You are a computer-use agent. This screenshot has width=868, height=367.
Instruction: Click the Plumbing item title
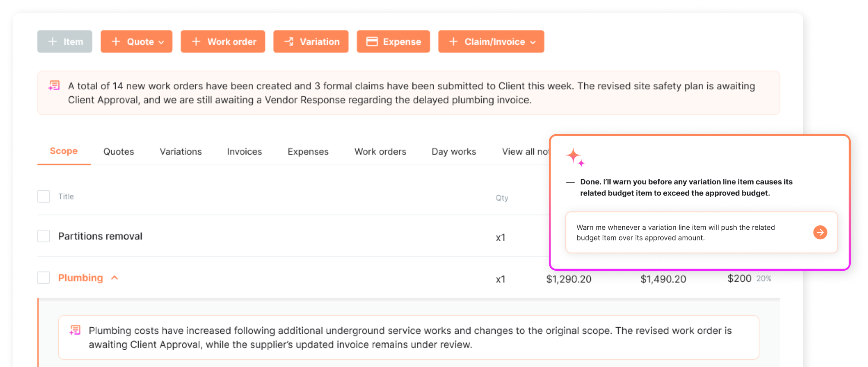pyautogui.click(x=81, y=278)
